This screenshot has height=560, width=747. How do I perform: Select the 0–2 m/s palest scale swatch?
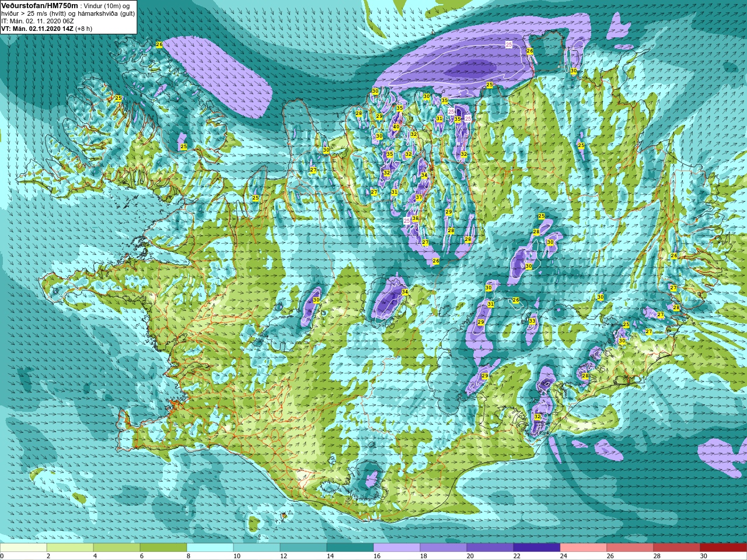click(x=23, y=548)
